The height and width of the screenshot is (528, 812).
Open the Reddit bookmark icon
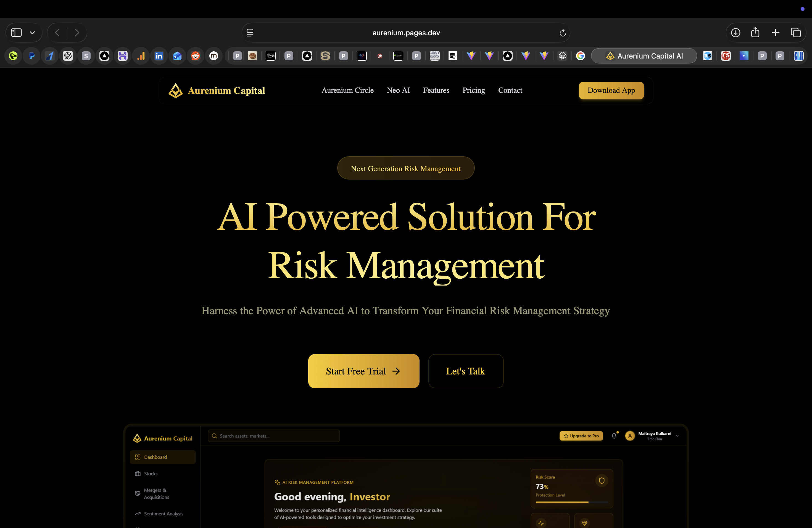(196, 56)
